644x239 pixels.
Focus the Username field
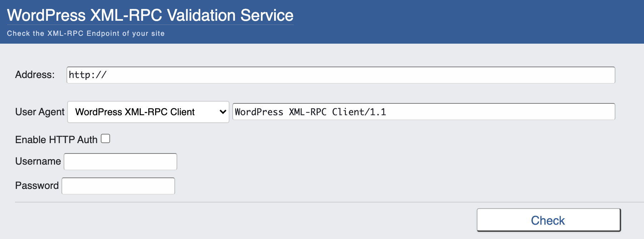(x=120, y=162)
